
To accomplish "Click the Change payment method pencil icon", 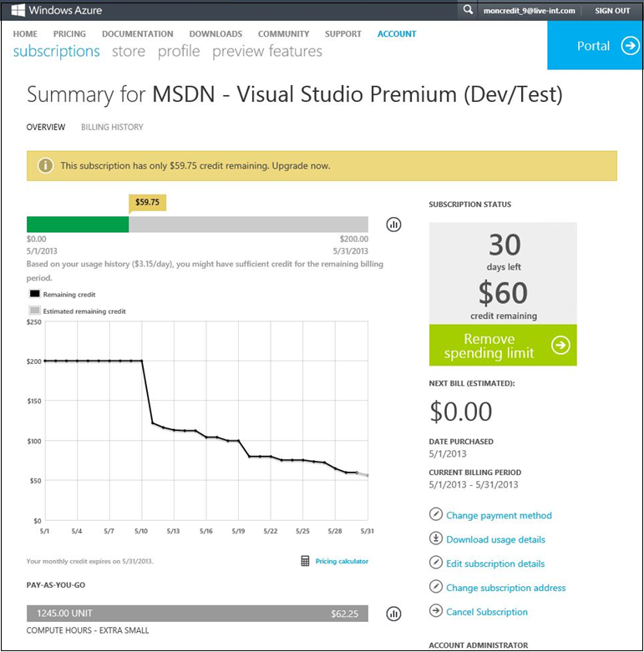I will (x=435, y=514).
